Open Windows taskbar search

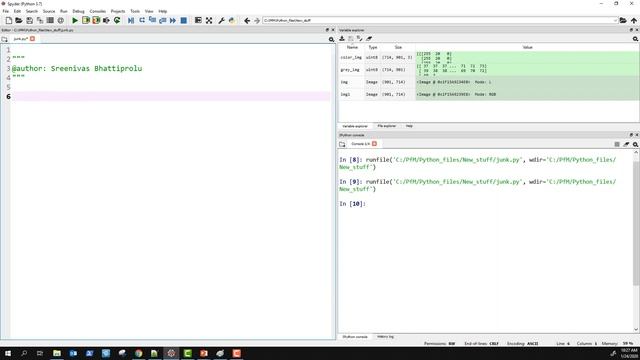(x=24, y=353)
